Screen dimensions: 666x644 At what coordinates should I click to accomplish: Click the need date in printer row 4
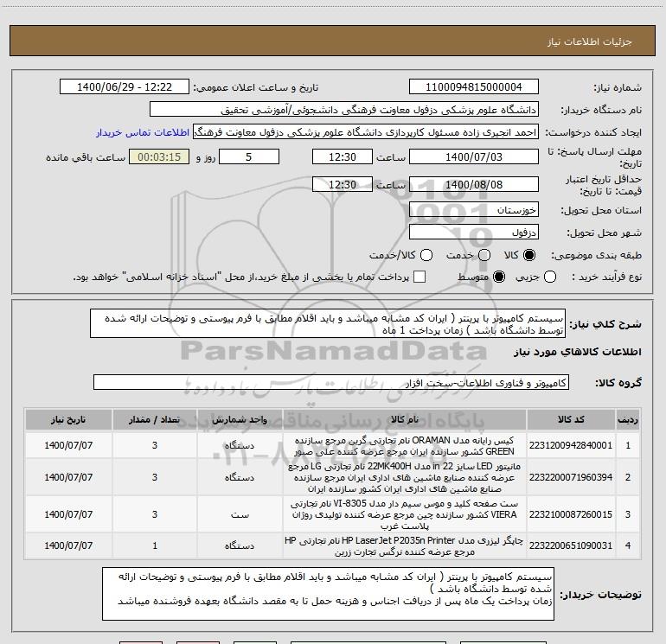[68, 545]
